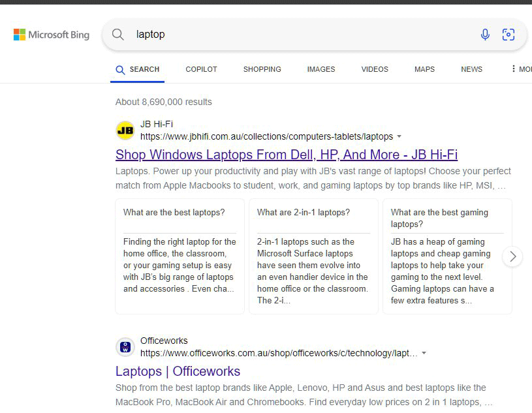Open visual search camera icon
The width and height of the screenshot is (532, 413).
tap(509, 34)
